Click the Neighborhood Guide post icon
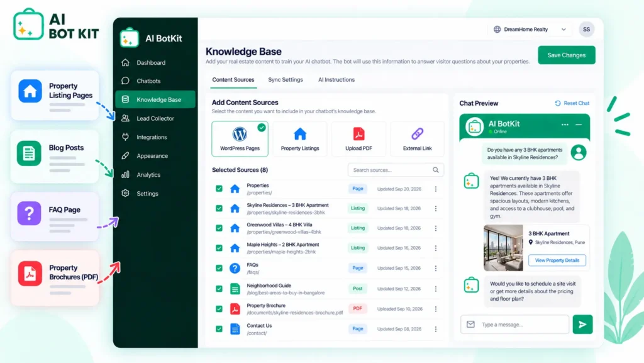644x363 pixels. 235,289
